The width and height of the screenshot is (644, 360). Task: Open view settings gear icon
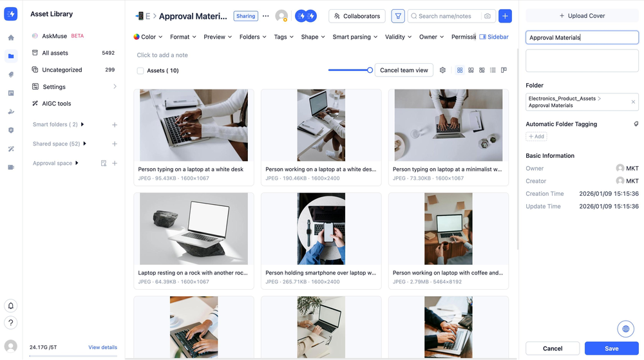442,70
